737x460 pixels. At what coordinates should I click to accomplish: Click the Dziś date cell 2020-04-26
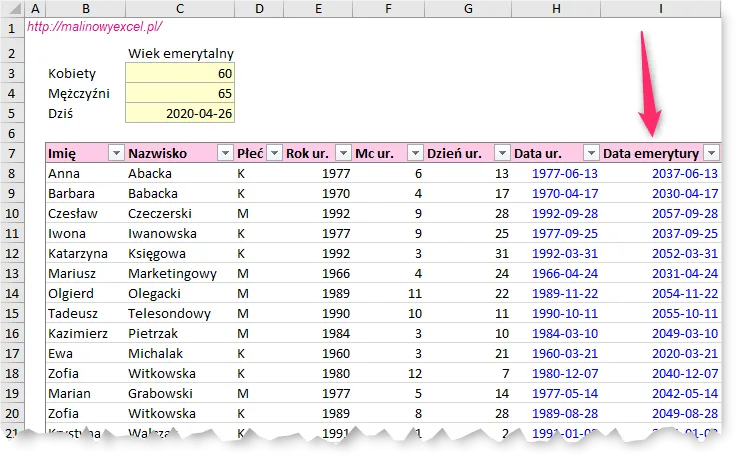coord(179,114)
